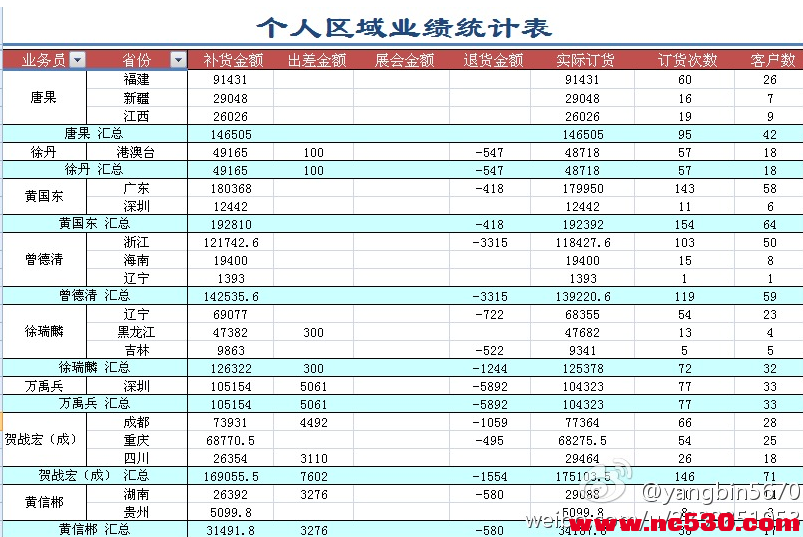Select the 福建 province cell

pyautogui.click(x=137, y=79)
